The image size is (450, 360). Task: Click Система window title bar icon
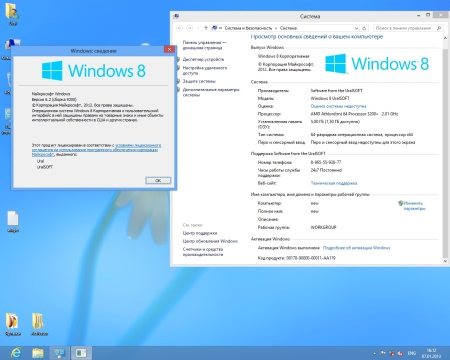coord(176,16)
